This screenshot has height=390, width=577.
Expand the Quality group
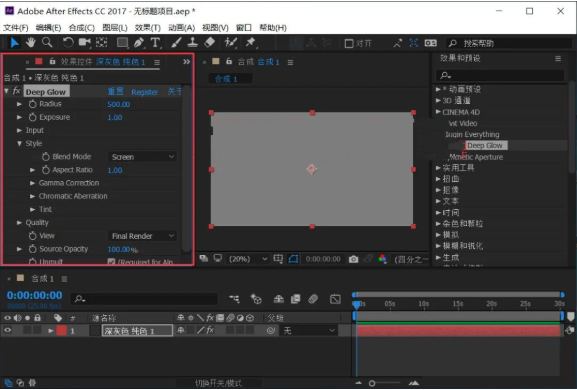pos(19,223)
